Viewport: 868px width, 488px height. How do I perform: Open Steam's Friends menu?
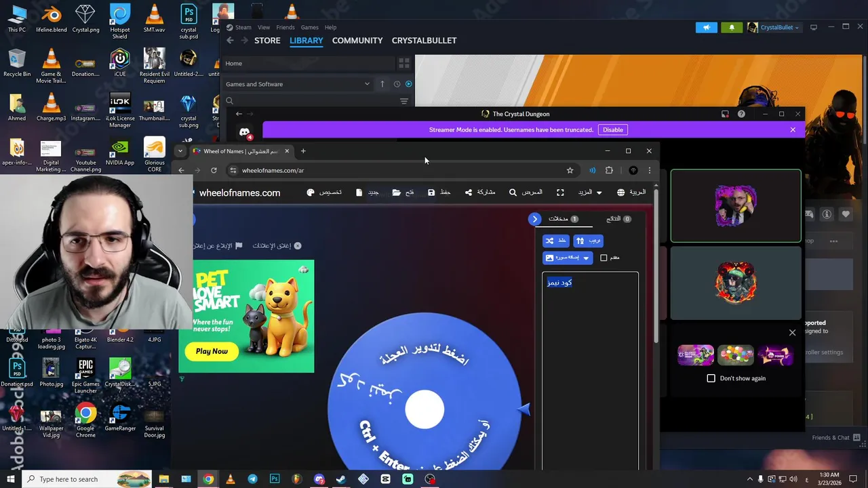click(285, 27)
